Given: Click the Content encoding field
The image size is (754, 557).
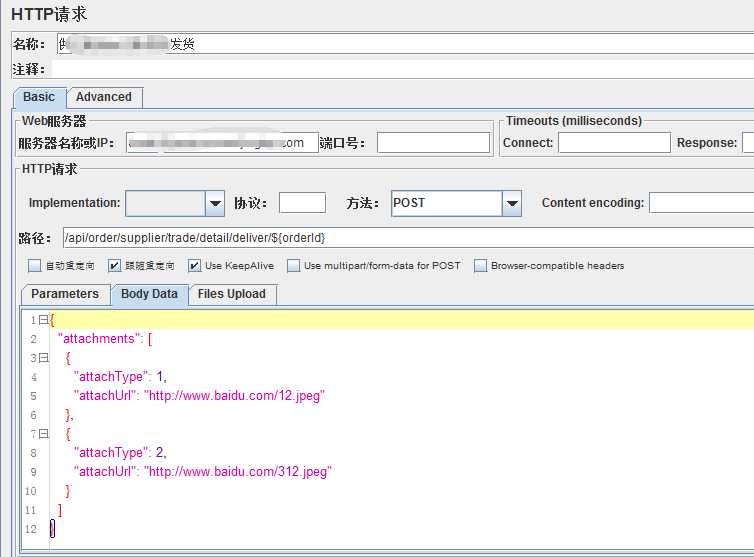Looking at the screenshot, I should coord(702,203).
